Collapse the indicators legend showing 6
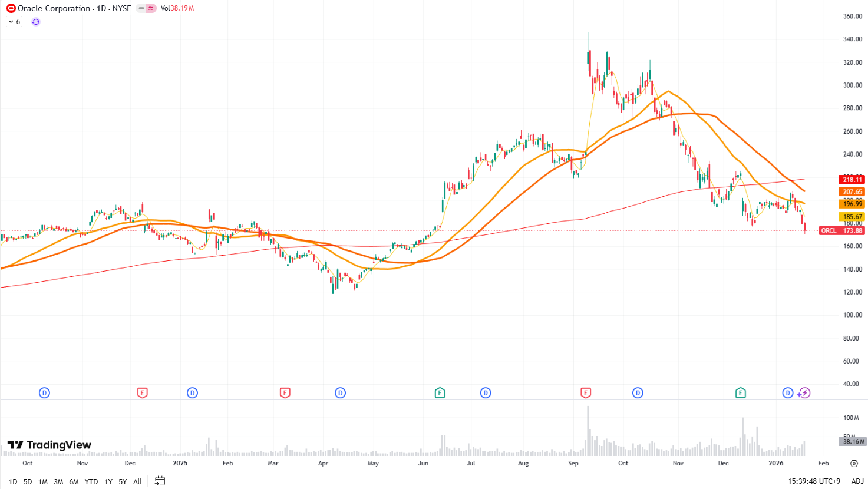This screenshot has width=868, height=489. pyautogui.click(x=14, y=22)
